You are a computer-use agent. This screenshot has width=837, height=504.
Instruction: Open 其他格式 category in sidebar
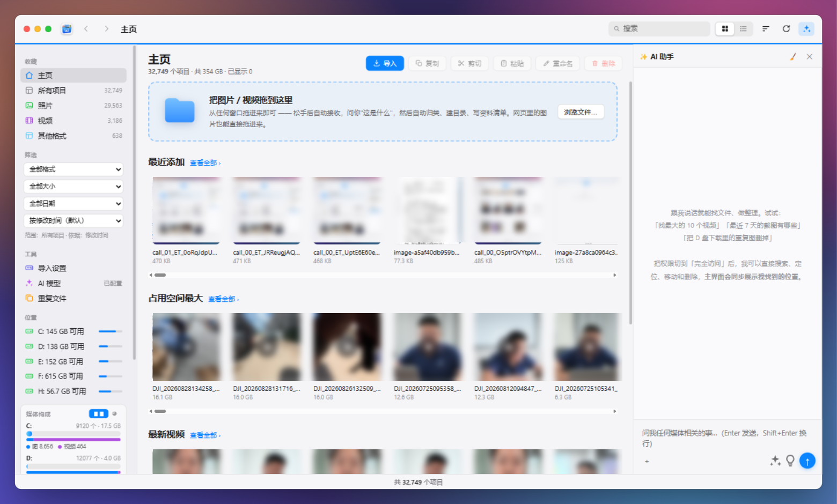click(x=74, y=136)
